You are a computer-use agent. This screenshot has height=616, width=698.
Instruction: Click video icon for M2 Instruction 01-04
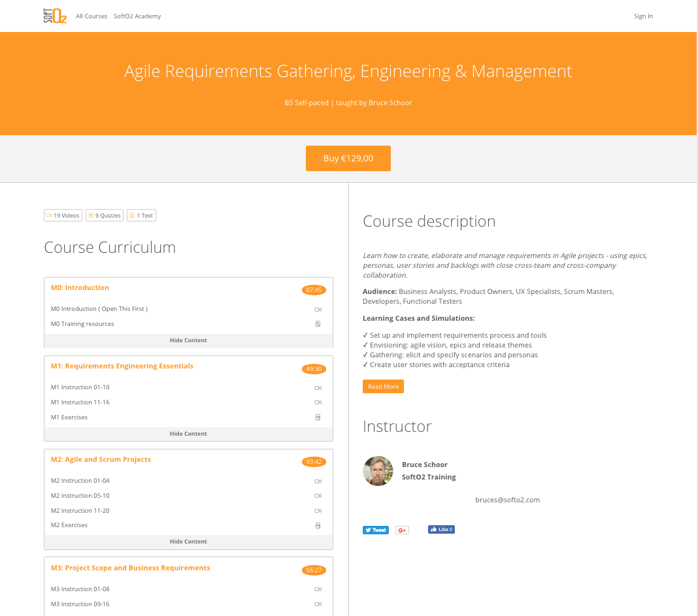click(318, 481)
